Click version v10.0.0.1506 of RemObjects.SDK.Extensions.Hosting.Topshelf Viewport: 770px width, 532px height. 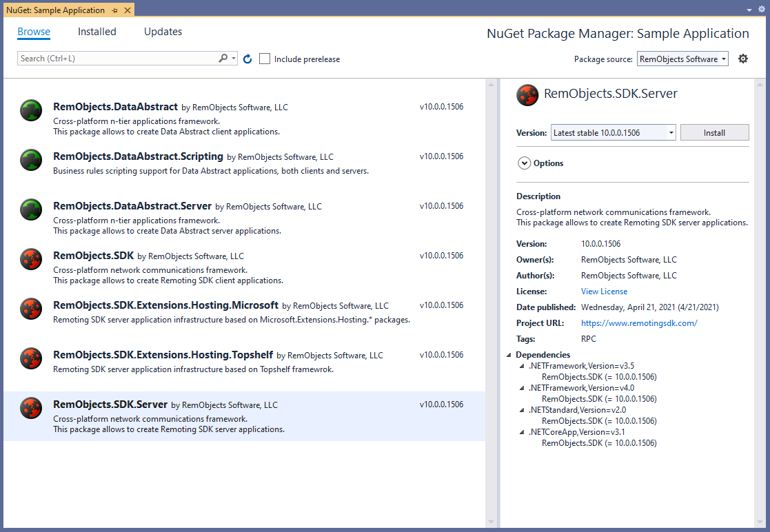(441, 354)
